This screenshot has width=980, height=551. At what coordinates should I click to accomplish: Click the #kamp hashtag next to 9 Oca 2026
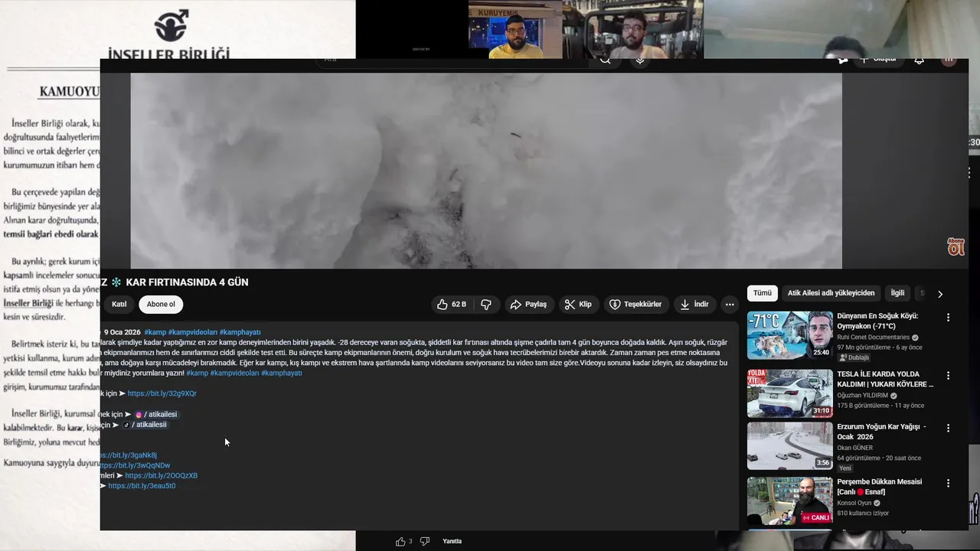coord(155,332)
